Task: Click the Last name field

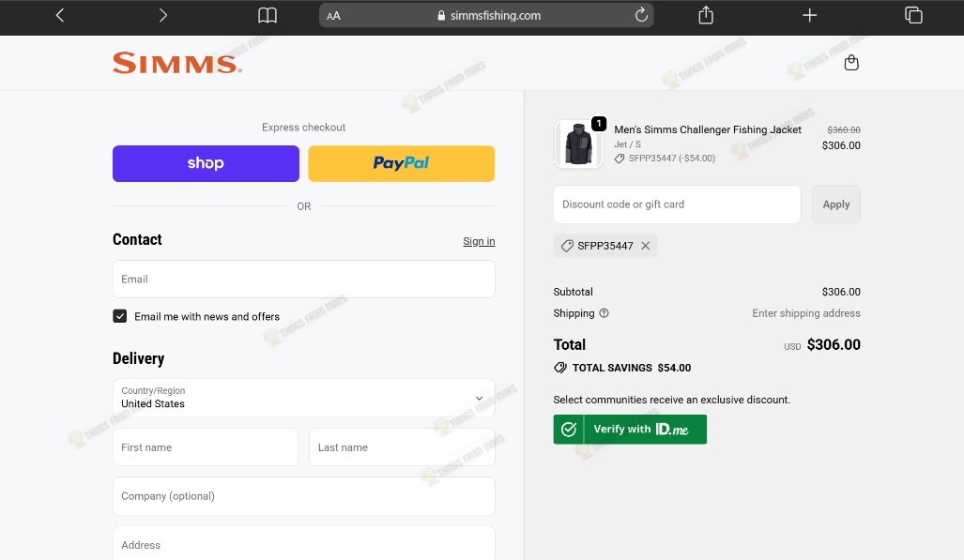Action: pyautogui.click(x=402, y=447)
